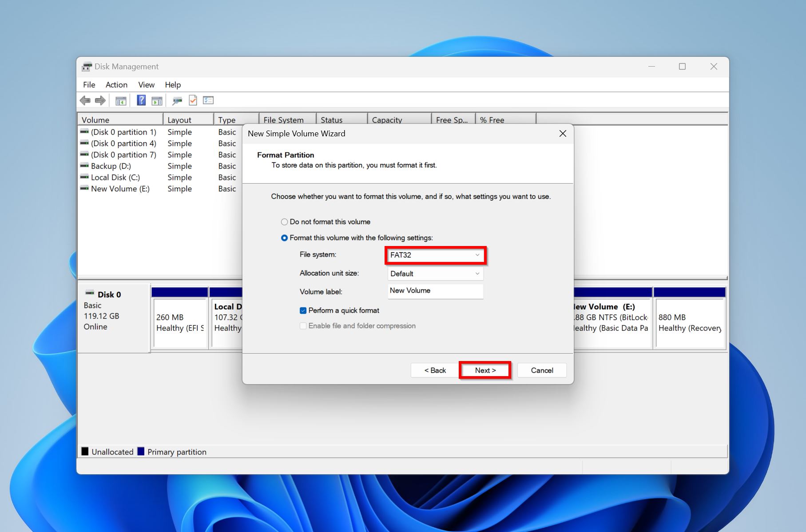This screenshot has height=532, width=806.
Task: Click the Forward arrow toolbar icon
Action: click(101, 101)
